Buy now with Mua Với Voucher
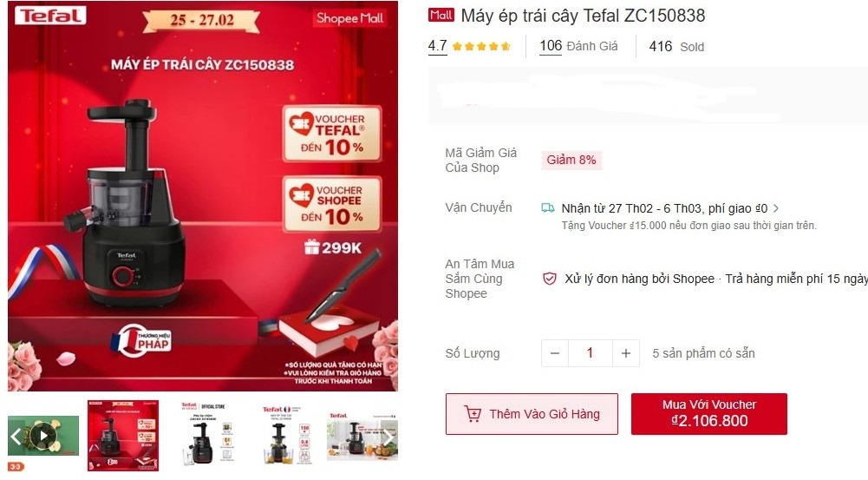 [x=709, y=414]
